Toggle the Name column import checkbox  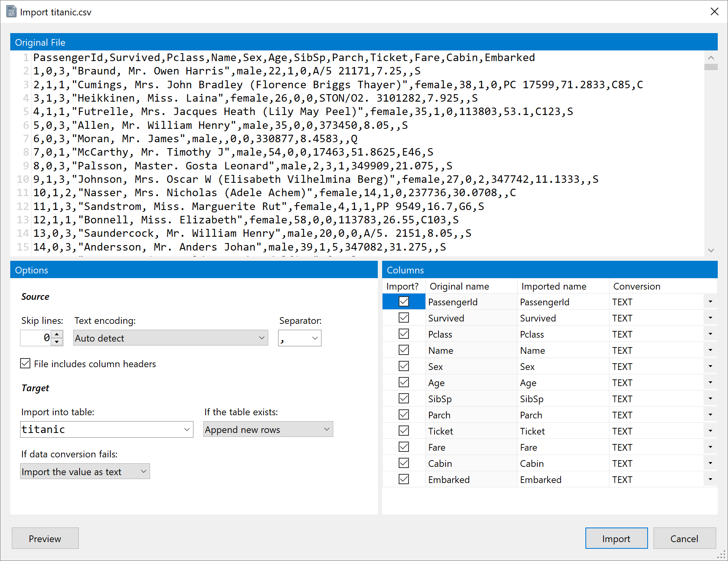403,350
